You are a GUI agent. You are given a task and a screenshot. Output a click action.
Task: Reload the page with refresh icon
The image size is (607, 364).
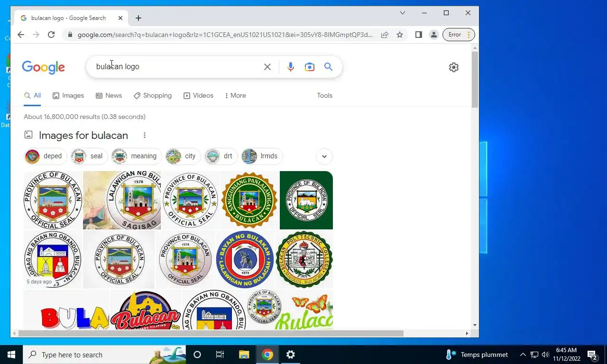click(51, 35)
